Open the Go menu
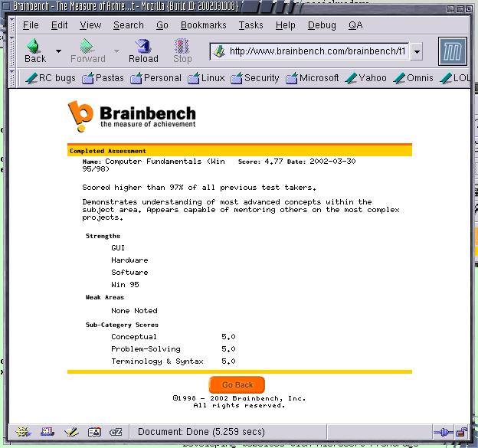Image resolution: width=478 pixels, height=448 pixels. pos(162,25)
